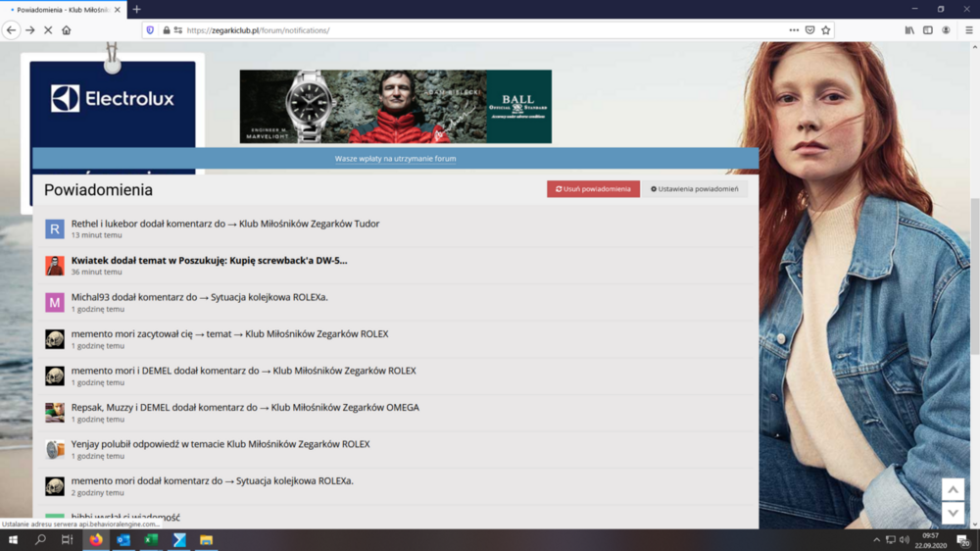Open Windows Start menu
Image resolution: width=980 pixels, height=551 pixels.
coord(13,540)
